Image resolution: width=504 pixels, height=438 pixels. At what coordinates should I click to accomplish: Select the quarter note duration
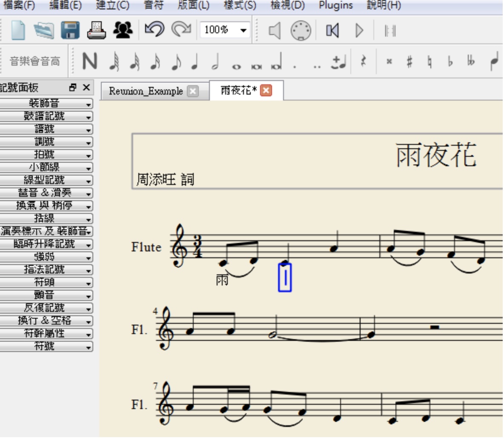tap(195, 61)
